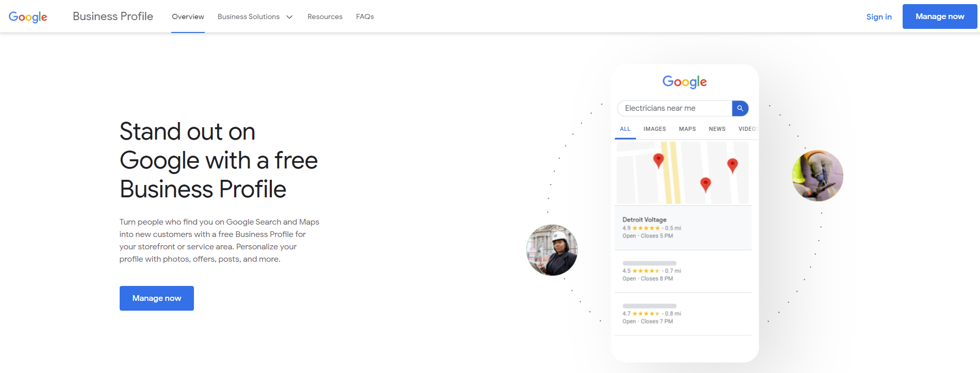
Task: Click the lowest red map pin
Action: tap(706, 184)
